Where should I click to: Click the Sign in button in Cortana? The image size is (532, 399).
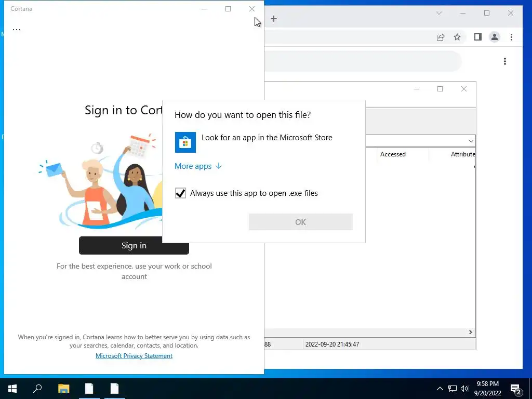click(x=134, y=245)
